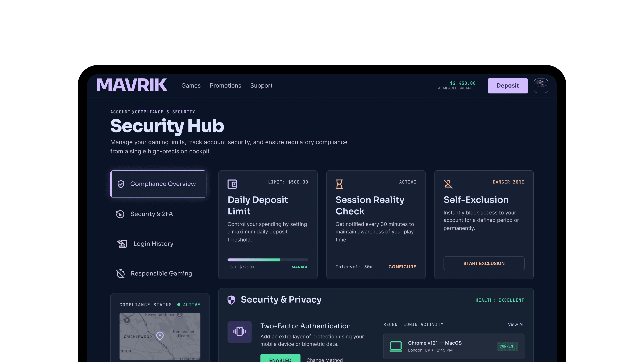Click London, UK • 12:45 PM text
Viewport: 644px width, 362px height.
[x=430, y=350]
